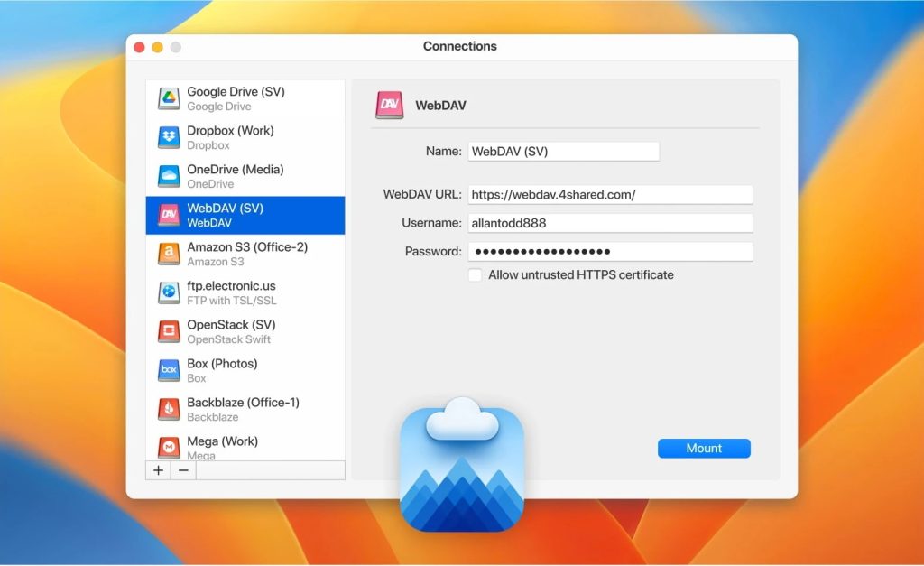
Task: Select the Google Drive (SV) label text
Action: [236, 92]
